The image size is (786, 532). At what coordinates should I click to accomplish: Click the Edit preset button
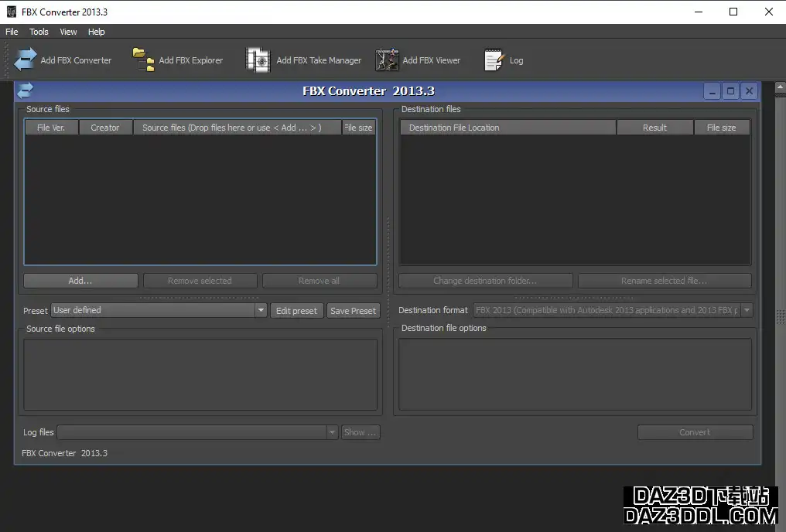click(x=297, y=311)
